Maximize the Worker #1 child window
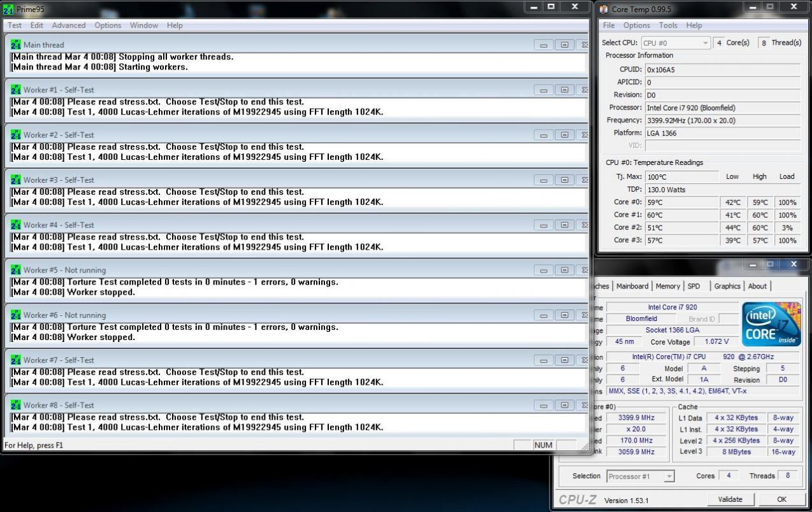 coord(564,90)
